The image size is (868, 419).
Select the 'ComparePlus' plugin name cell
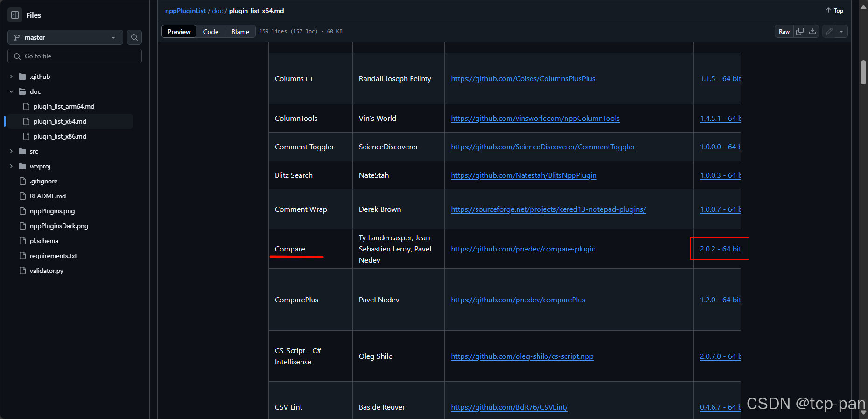310,300
